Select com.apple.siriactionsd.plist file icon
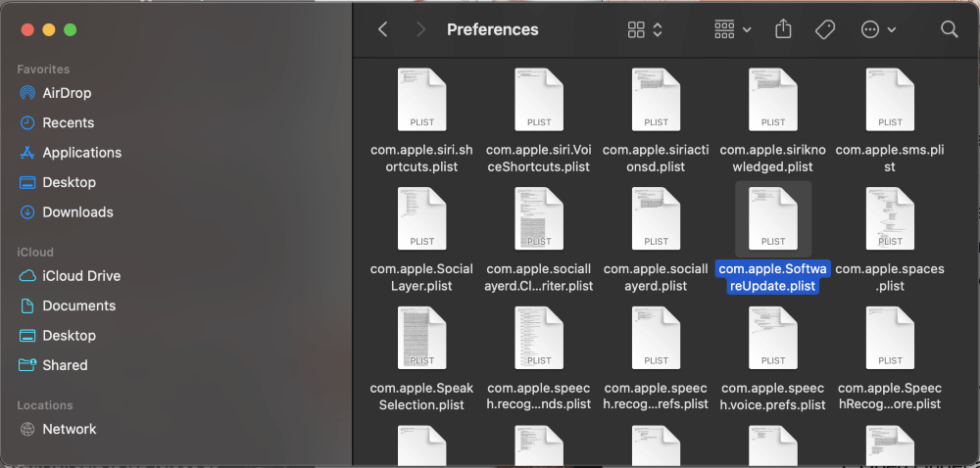980x468 pixels. (656, 100)
